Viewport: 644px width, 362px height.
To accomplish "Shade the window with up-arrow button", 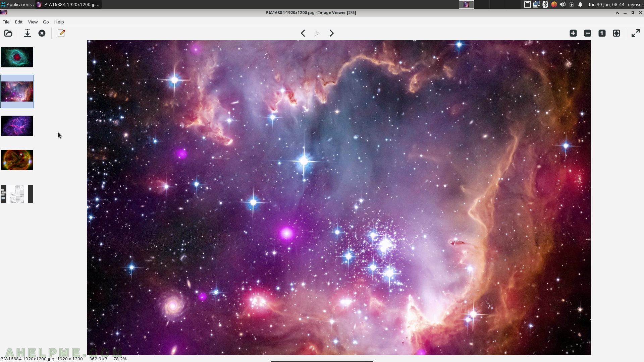I will point(617,13).
